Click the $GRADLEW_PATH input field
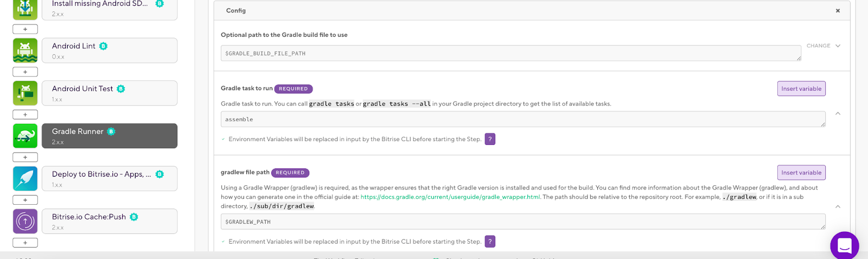This screenshot has width=868, height=259. click(522, 222)
